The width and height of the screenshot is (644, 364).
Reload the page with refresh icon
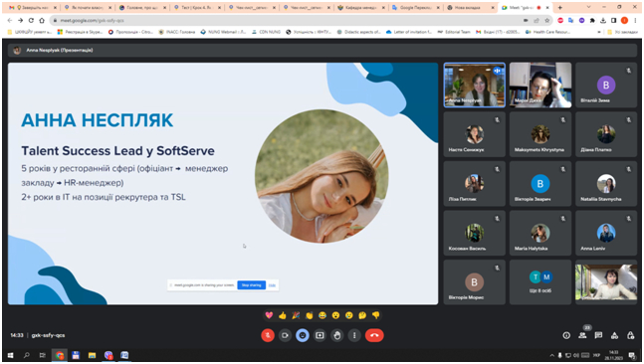pyautogui.click(x=31, y=20)
